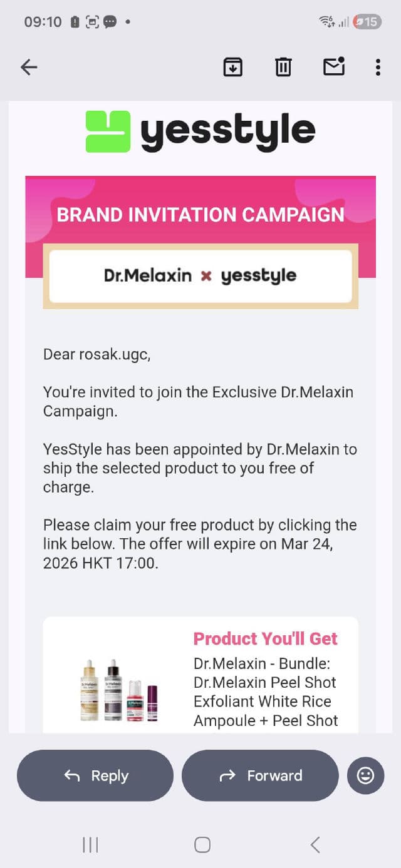Image resolution: width=401 pixels, height=868 pixels.
Task: Tap the Brand Invitation Campaign banner
Action: pos(200,215)
